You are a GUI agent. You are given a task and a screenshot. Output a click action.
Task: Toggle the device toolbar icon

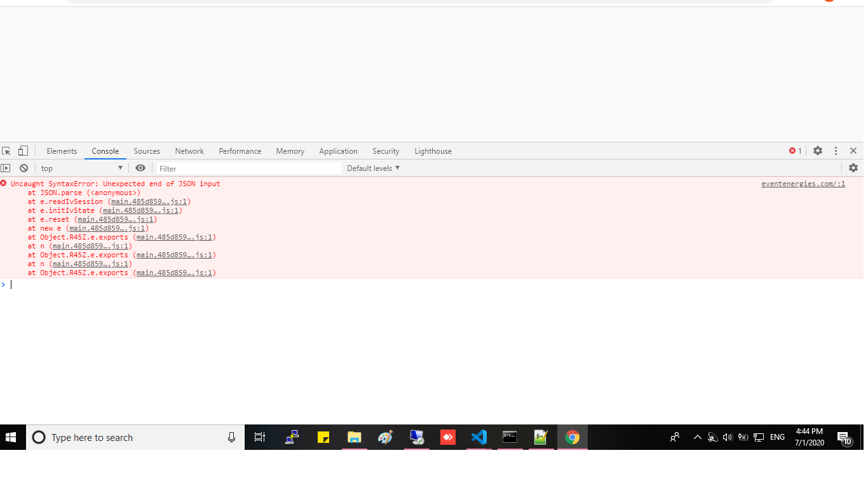[x=23, y=151]
